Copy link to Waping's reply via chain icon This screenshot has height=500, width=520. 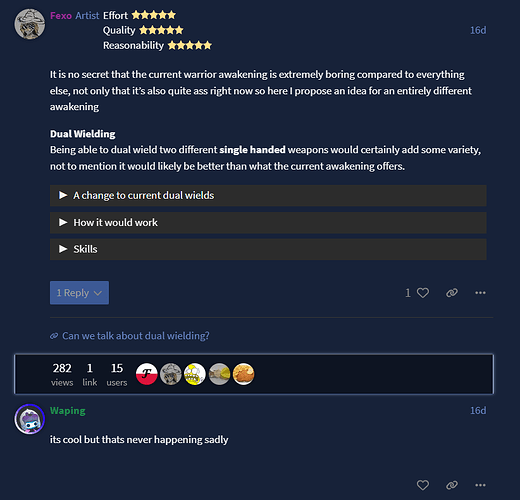click(452, 485)
